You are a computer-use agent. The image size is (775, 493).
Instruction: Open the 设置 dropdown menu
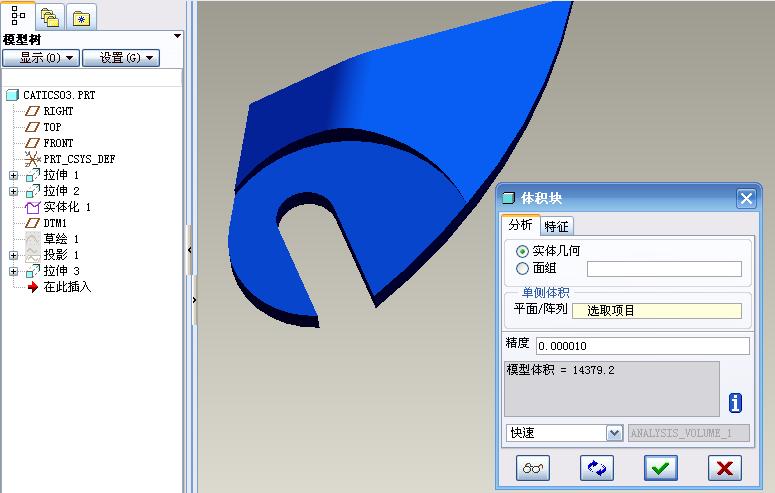point(121,58)
